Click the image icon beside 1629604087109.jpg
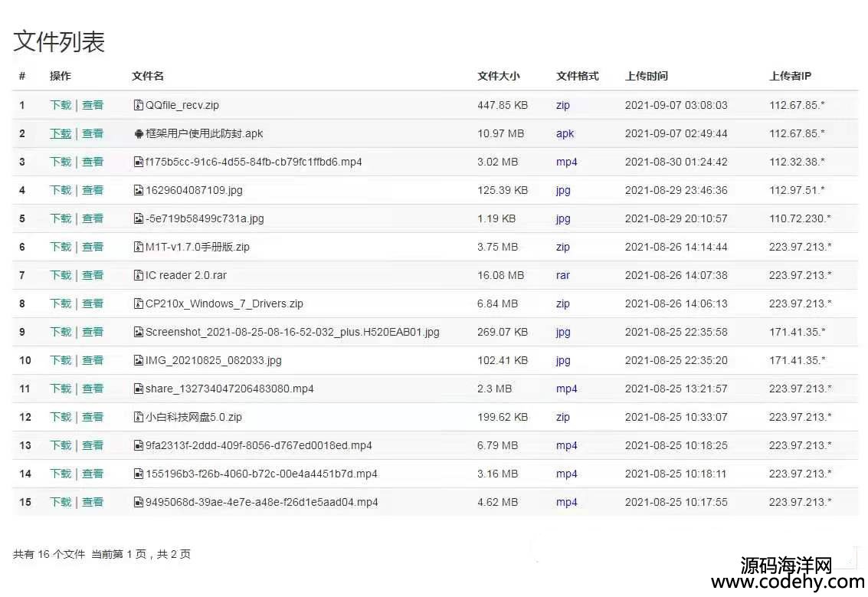Image resolution: width=868 pixels, height=597 pixels. pos(139,191)
